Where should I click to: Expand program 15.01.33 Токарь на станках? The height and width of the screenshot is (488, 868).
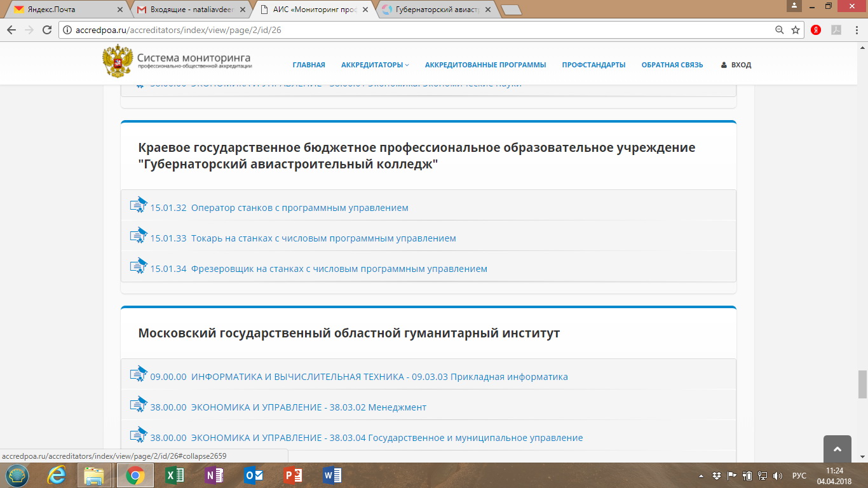point(303,238)
